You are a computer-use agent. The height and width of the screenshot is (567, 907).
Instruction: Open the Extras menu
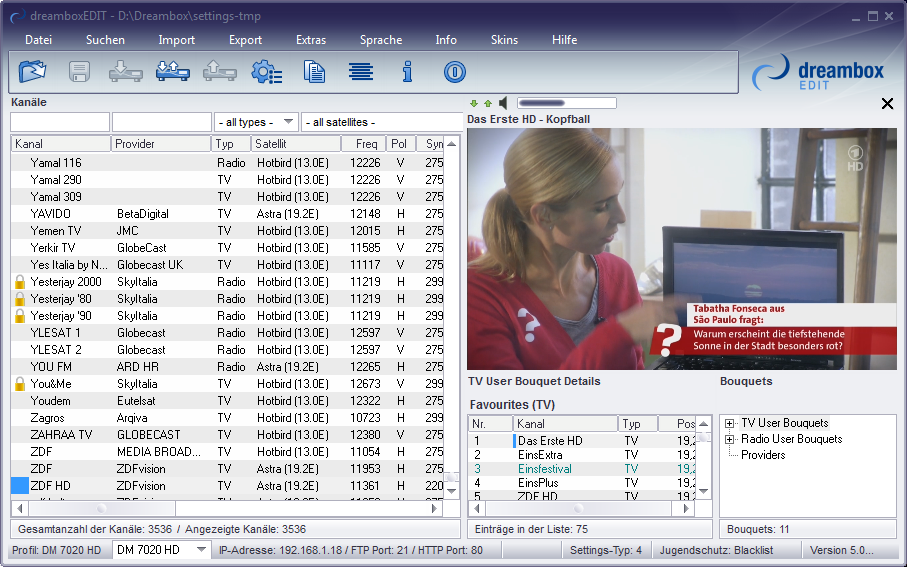pos(311,40)
